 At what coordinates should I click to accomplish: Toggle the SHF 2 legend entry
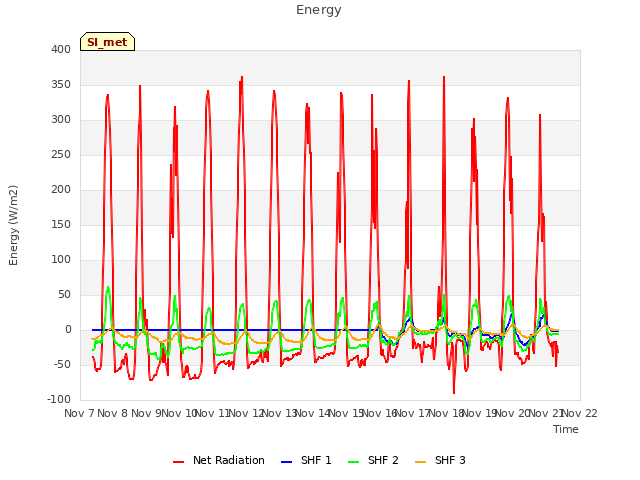pyautogui.click(x=373, y=460)
